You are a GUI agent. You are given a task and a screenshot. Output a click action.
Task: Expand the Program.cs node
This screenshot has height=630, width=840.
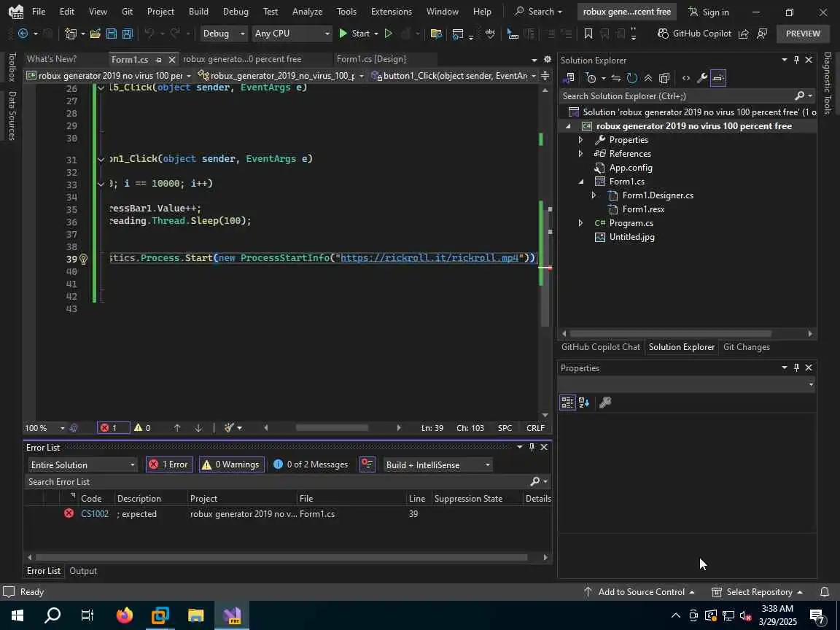coord(580,223)
